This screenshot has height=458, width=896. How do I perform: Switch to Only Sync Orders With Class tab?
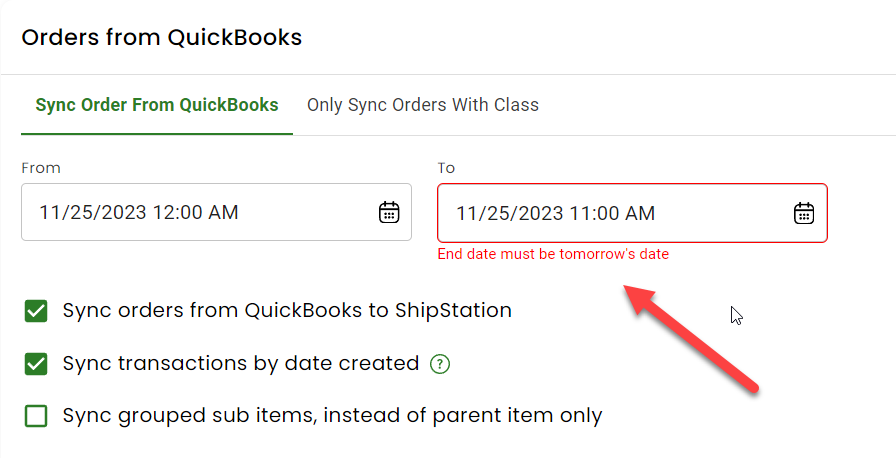[423, 105]
